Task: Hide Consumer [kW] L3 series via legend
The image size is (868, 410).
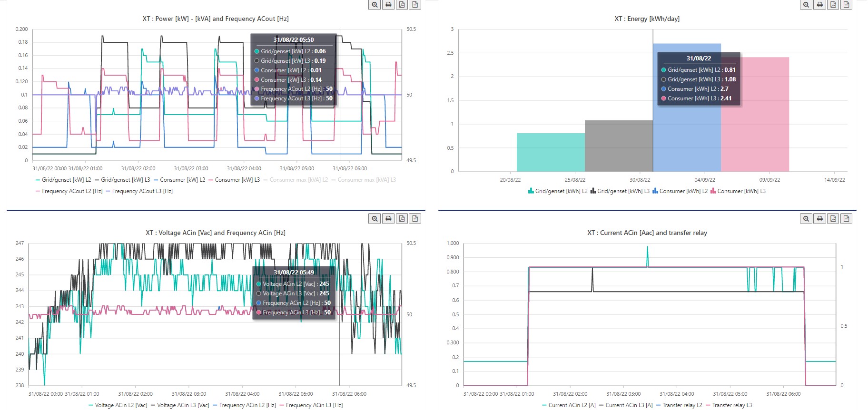Action: click(x=234, y=180)
